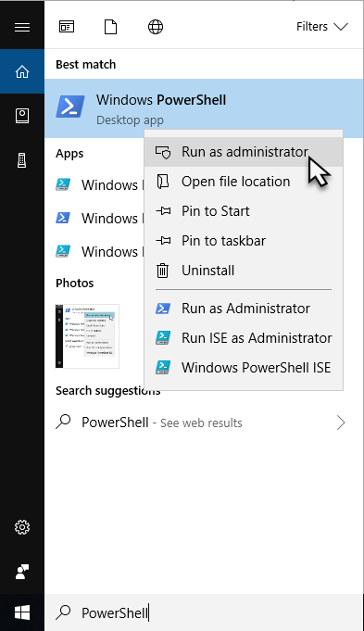Click the ISE icon beside Windows PowerShell ISE
The height and width of the screenshot is (631, 364).
point(163,368)
